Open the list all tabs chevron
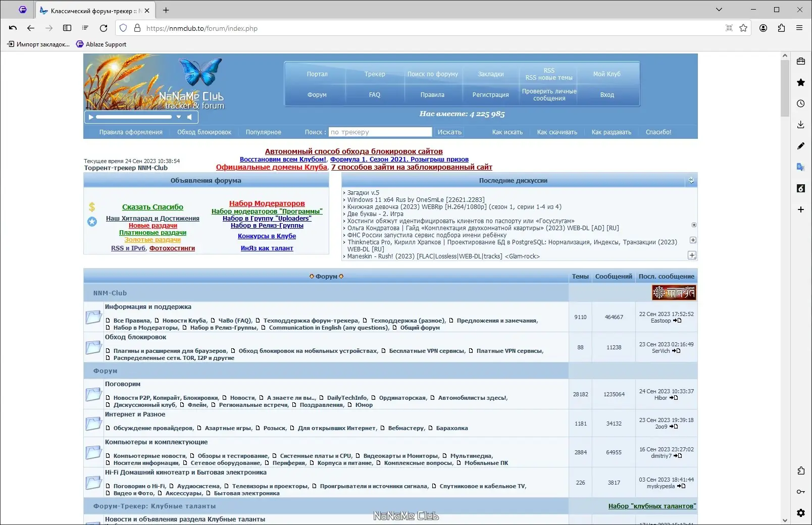Image resolution: width=812 pixels, height=525 pixels. (719, 10)
